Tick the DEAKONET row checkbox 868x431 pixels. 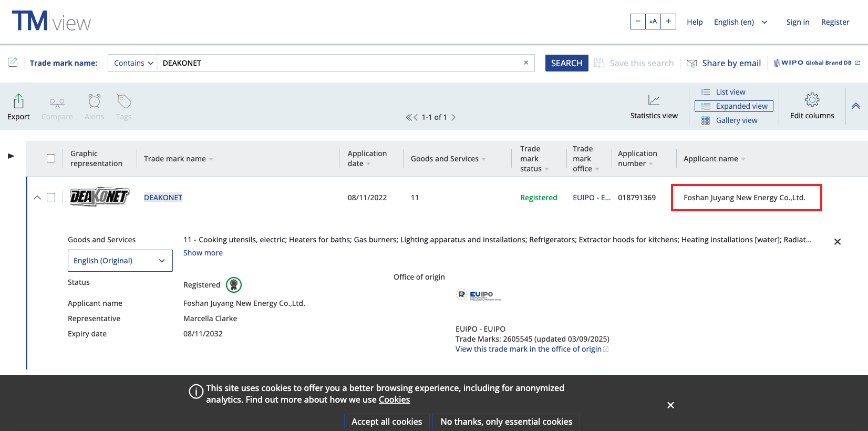51,197
